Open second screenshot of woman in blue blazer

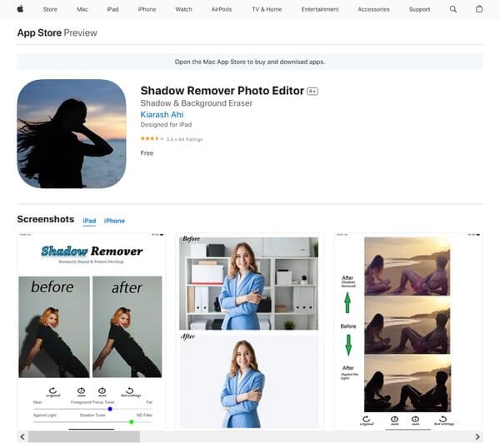[249, 331]
